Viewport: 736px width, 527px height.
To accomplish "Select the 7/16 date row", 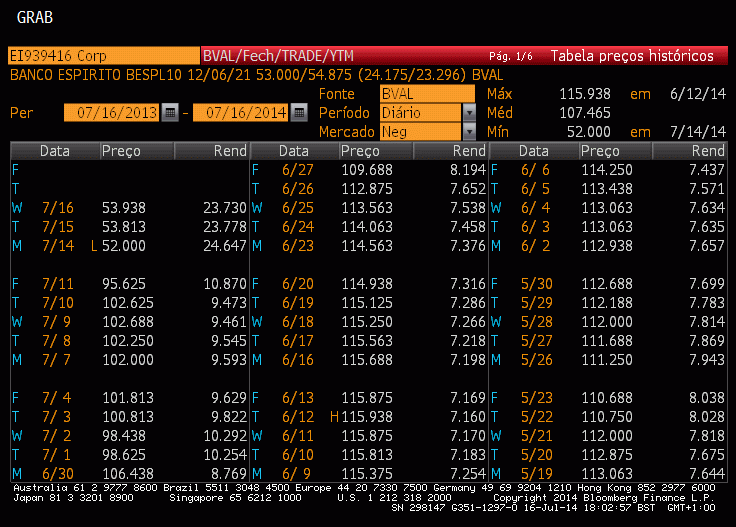I will click(129, 208).
